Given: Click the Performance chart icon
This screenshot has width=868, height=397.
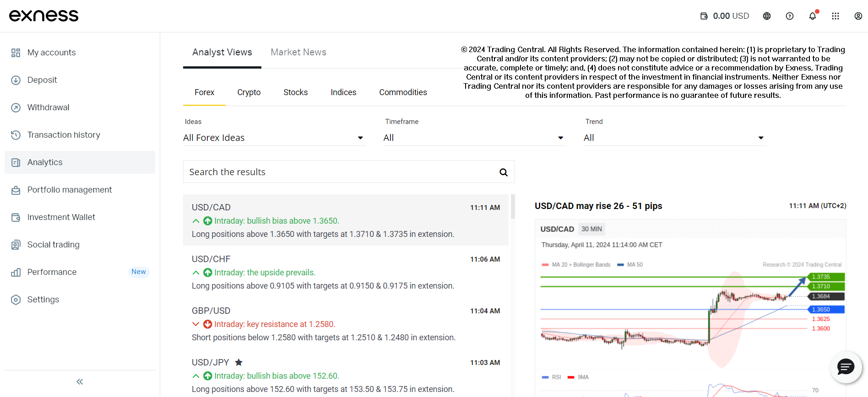Looking at the screenshot, I should tap(16, 272).
